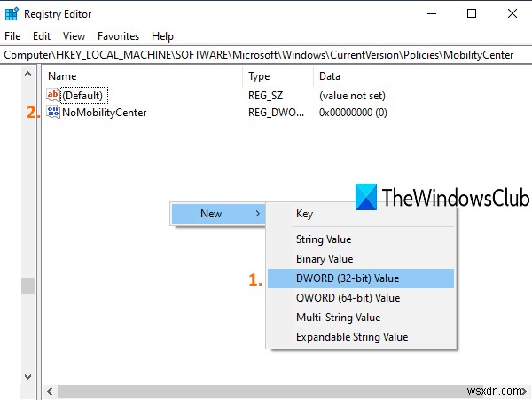Screen dimensions: 532x400
Task: Open the Help menu
Action: pos(162,36)
